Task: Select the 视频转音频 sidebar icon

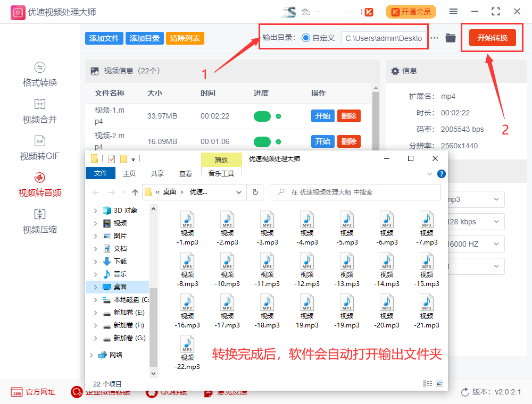Action: point(39,184)
